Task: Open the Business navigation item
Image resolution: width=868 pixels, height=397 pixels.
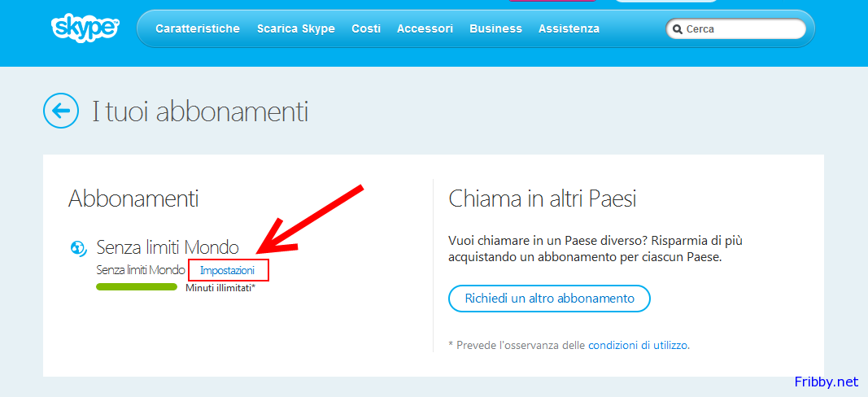Action: (x=495, y=28)
